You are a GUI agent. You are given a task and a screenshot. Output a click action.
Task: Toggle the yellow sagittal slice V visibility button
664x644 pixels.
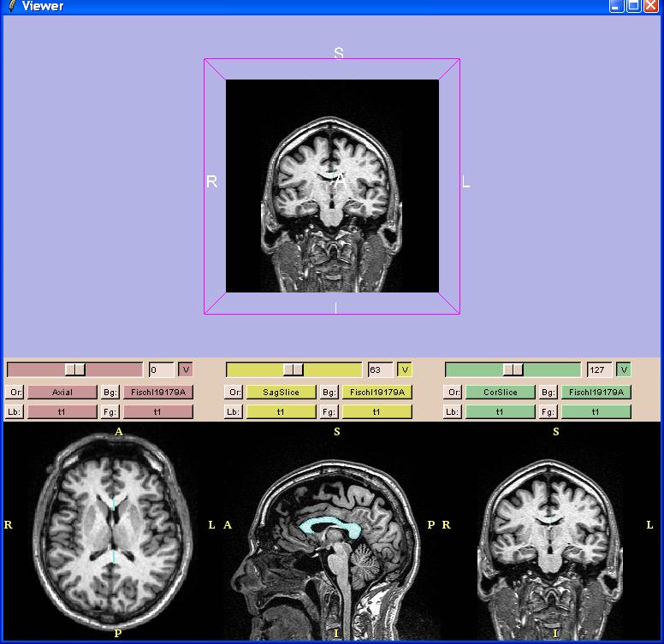(x=405, y=370)
